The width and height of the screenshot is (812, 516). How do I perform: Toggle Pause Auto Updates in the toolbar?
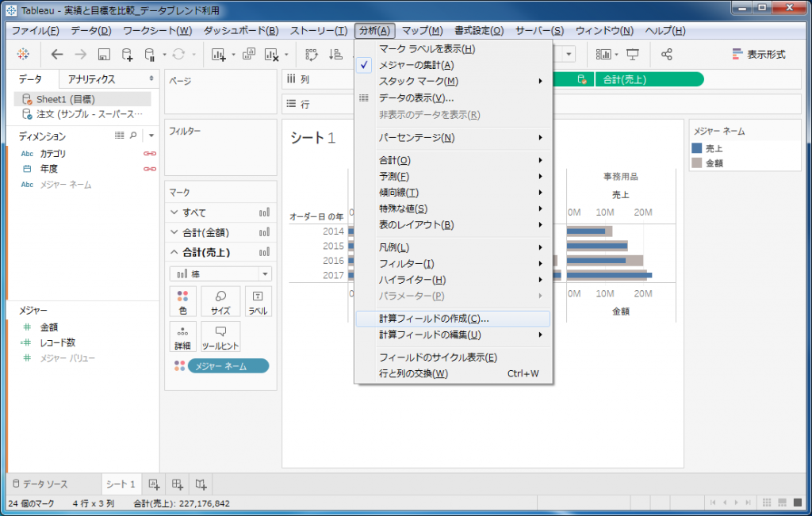[x=148, y=55]
